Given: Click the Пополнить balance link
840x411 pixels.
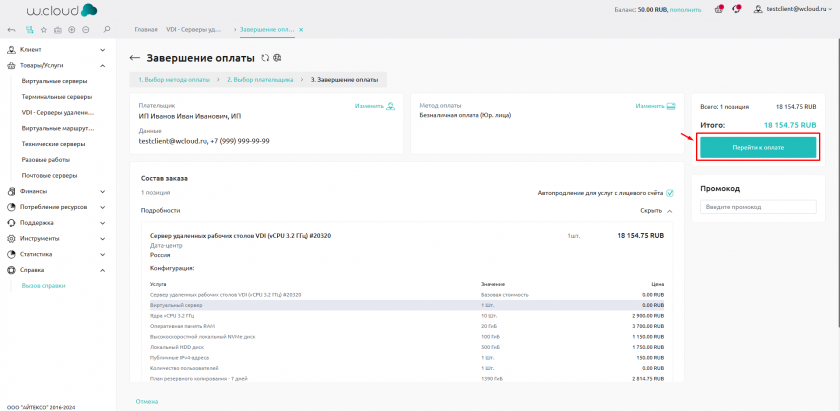Looking at the screenshot, I should [685, 9].
